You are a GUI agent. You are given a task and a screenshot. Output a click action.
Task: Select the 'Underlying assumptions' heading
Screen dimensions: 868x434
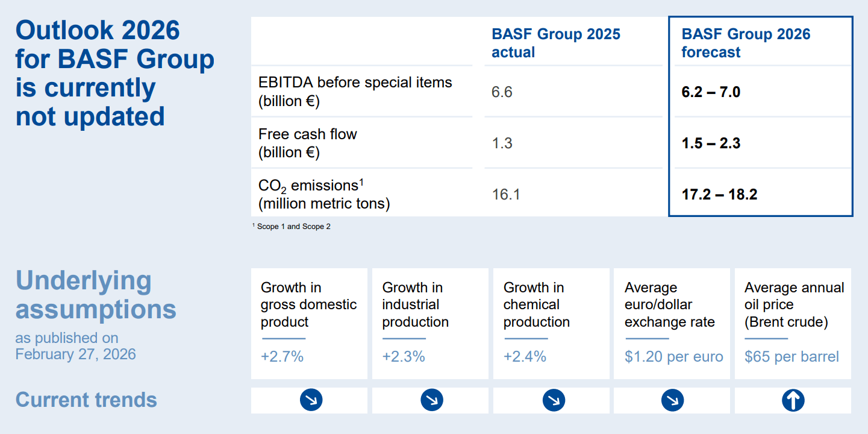click(x=96, y=295)
